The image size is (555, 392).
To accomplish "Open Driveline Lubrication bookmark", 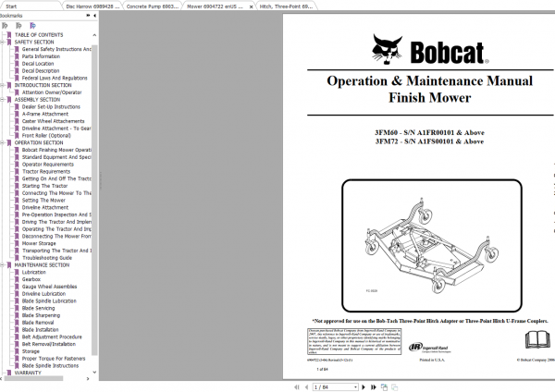I will (x=43, y=294).
